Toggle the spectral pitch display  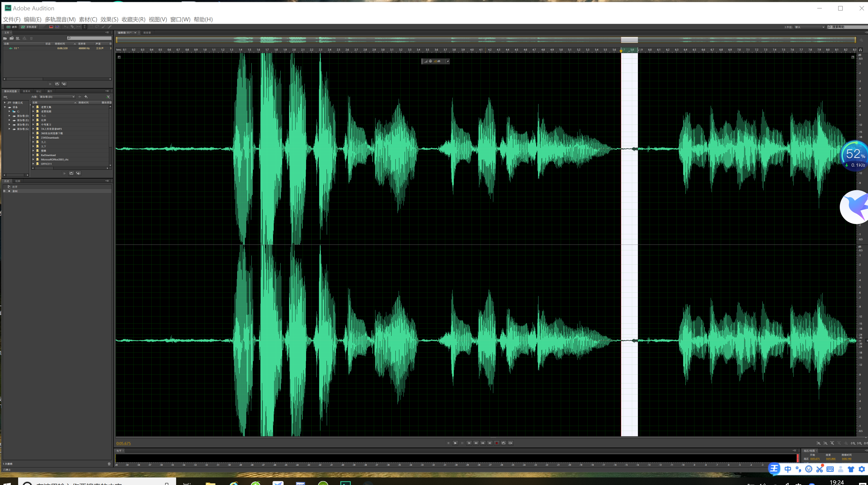tap(57, 27)
